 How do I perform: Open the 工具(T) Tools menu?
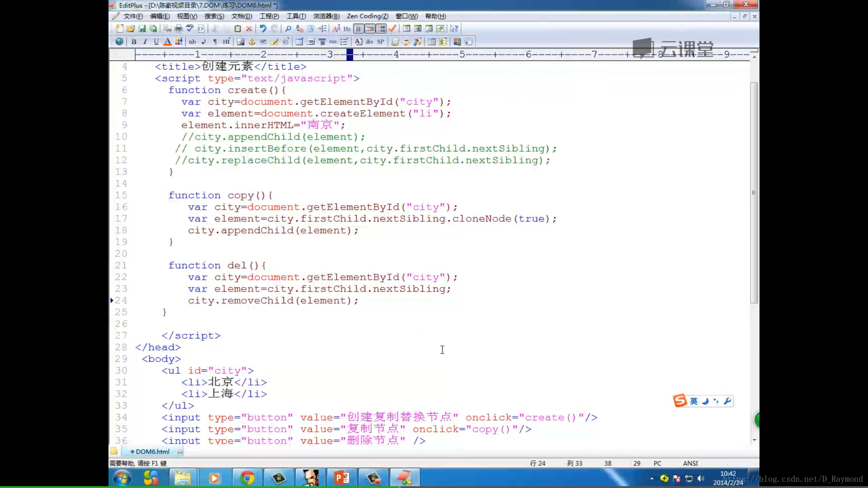click(296, 16)
